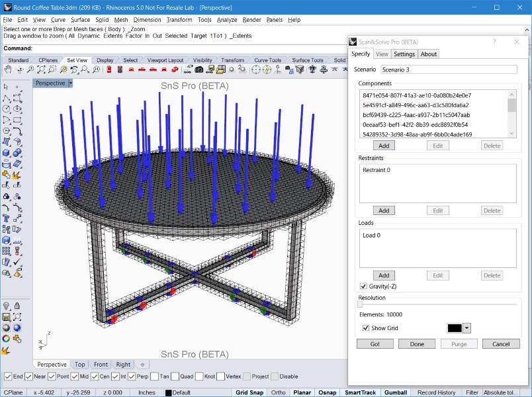Select the red car top view icon
Viewport: 532px width, 397px height.
pos(109,69)
